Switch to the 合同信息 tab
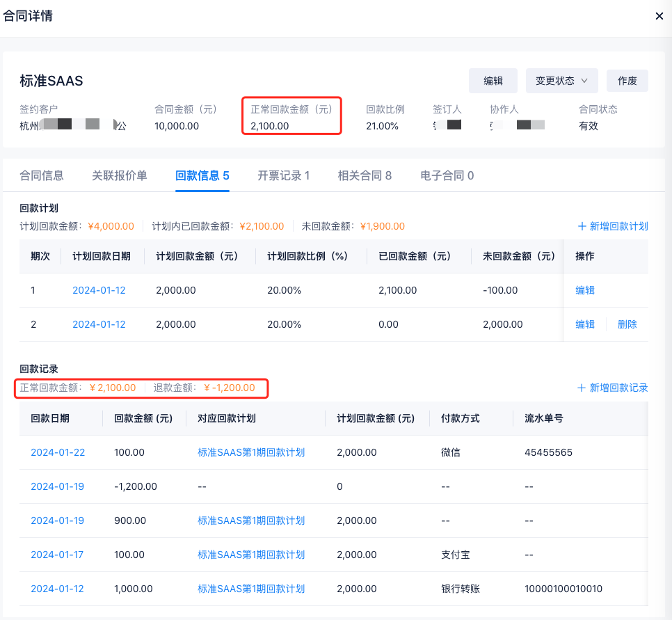 [x=42, y=175]
